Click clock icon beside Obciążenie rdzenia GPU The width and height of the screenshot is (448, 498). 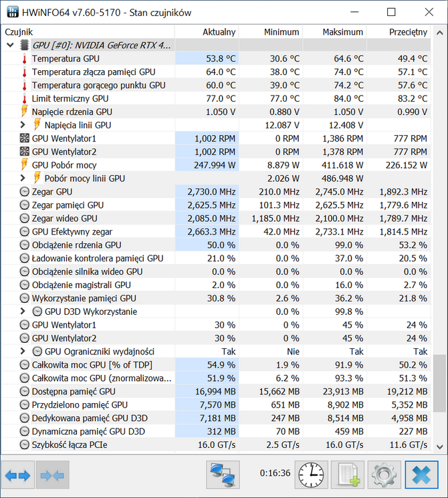(x=25, y=245)
